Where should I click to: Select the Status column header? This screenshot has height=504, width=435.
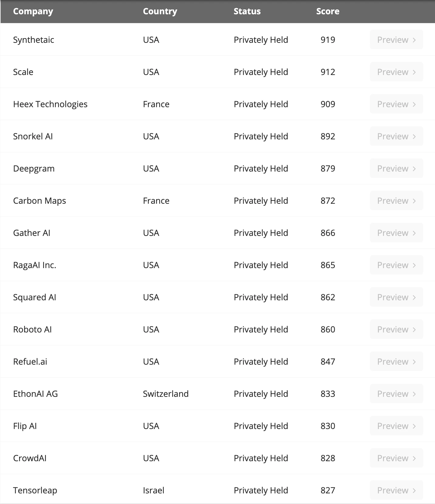[x=247, y=11]
